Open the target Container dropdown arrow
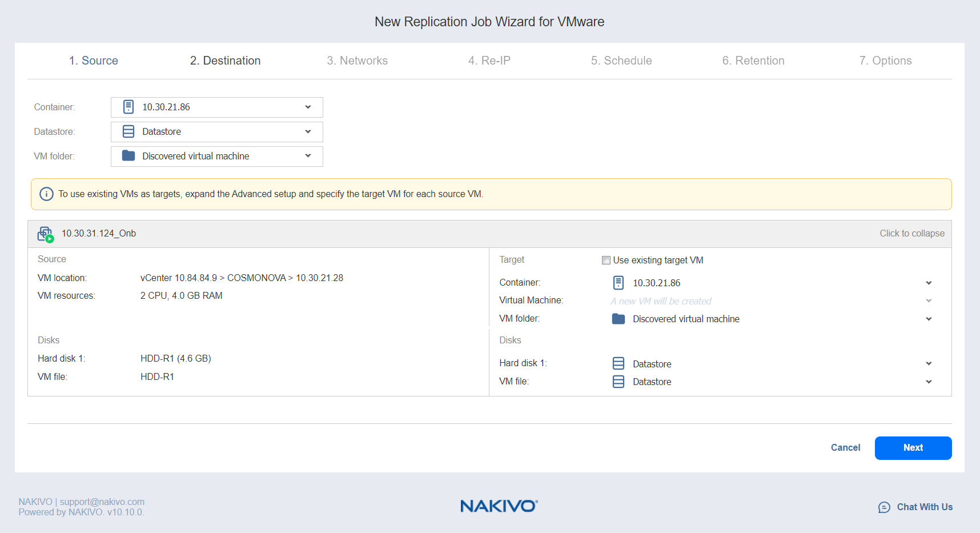980x533 pixels. [929, 283]
